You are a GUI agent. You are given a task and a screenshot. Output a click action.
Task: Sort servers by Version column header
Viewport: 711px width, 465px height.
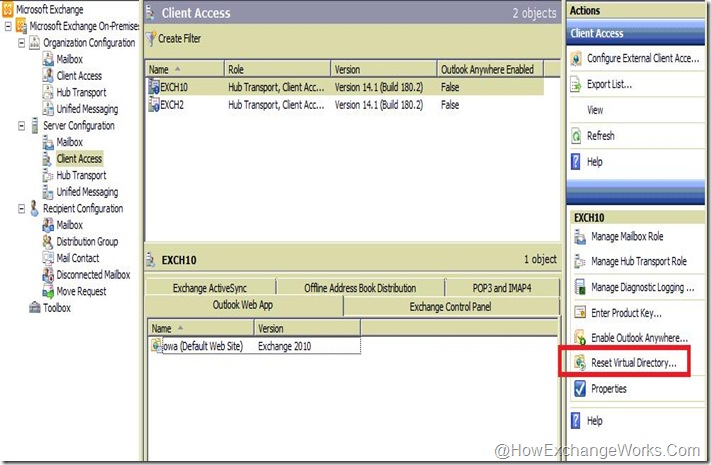pos(384,69)
